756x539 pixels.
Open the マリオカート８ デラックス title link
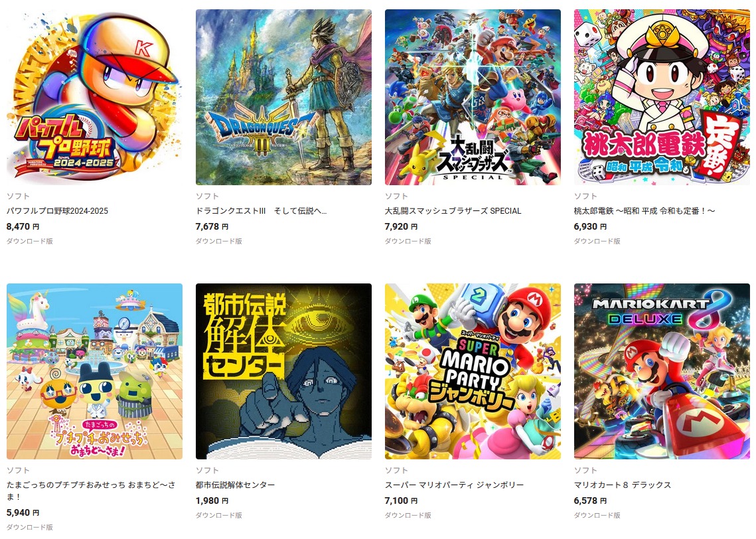tap(622, 485)
